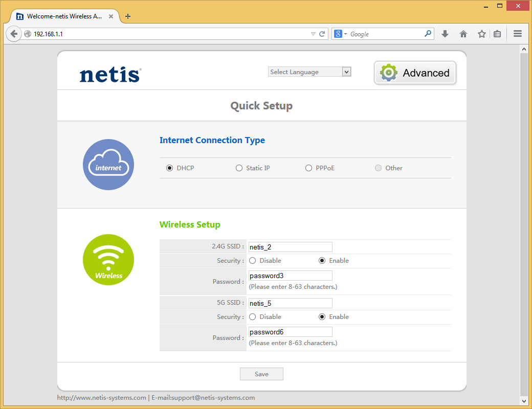
Task: Select DHCP connection type
Action: [x=170, y=168]
